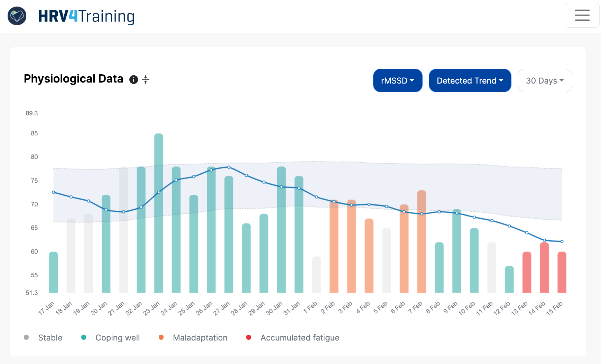The image size is (601, 364).
Task: Select the trend line point on 27 Jan
Action: click(x=229, y=167)
